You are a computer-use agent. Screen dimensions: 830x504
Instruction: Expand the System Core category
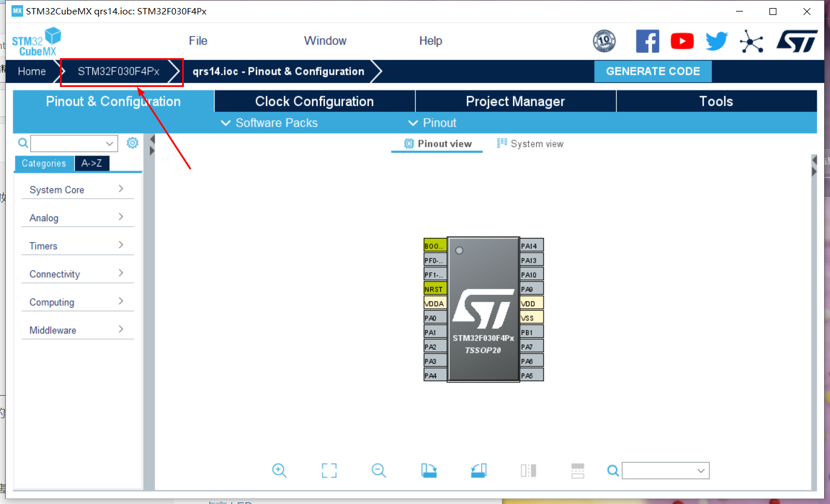click(77, 190)
